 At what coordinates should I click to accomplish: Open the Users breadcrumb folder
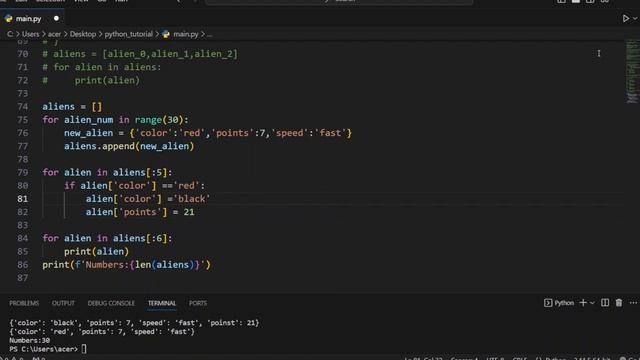[31, 34]
